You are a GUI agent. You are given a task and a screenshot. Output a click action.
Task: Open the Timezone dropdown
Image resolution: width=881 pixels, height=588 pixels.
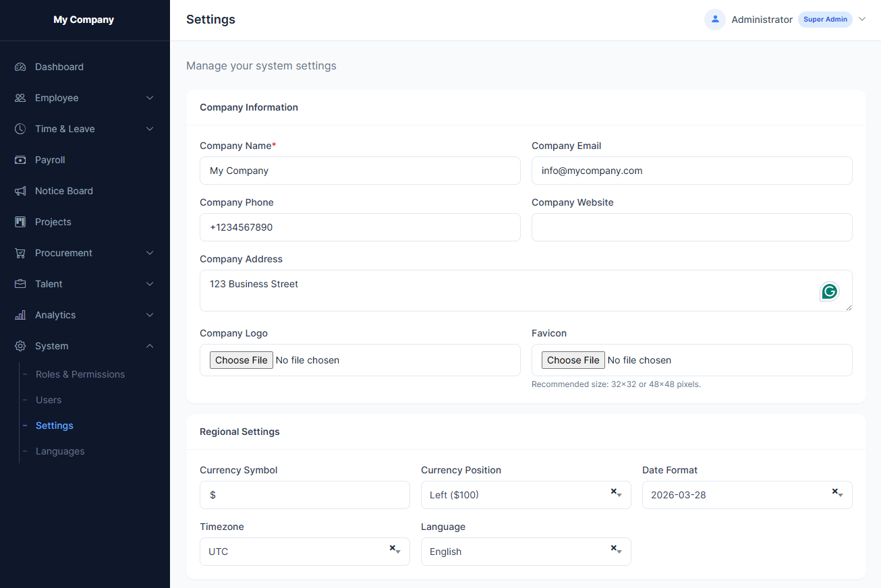pyautogui.click(x=298, y=552)
